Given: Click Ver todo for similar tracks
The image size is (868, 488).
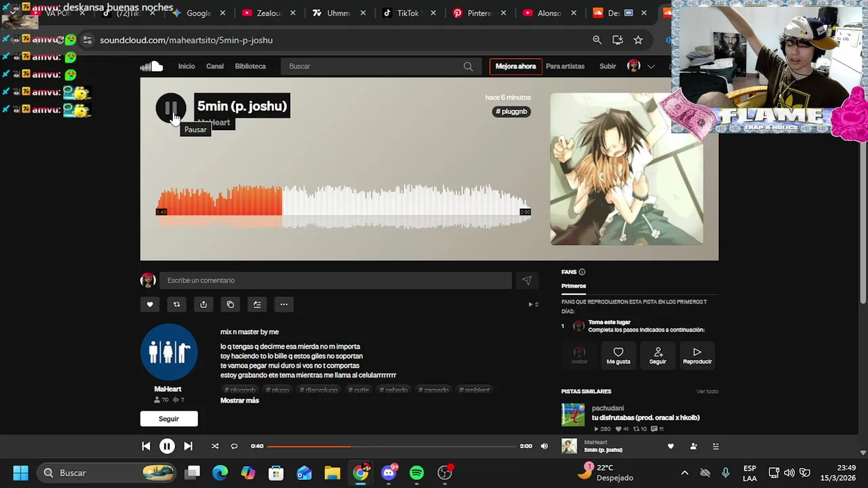Looking at the screenshot, I should (707, 391).
